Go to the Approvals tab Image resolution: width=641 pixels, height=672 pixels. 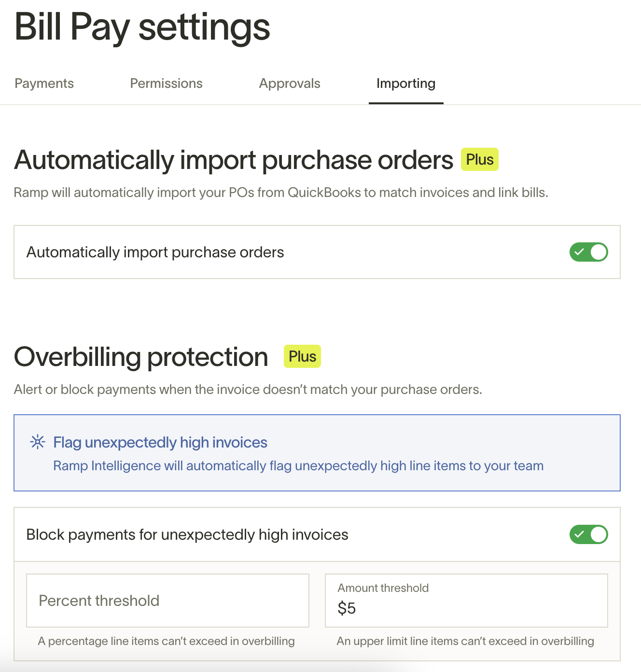click(290, 84)
